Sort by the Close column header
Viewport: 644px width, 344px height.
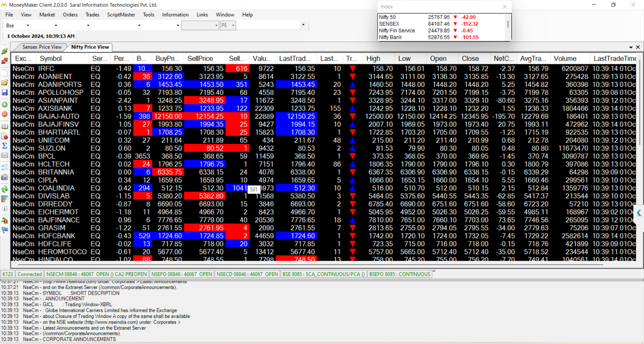pos(474,59)
